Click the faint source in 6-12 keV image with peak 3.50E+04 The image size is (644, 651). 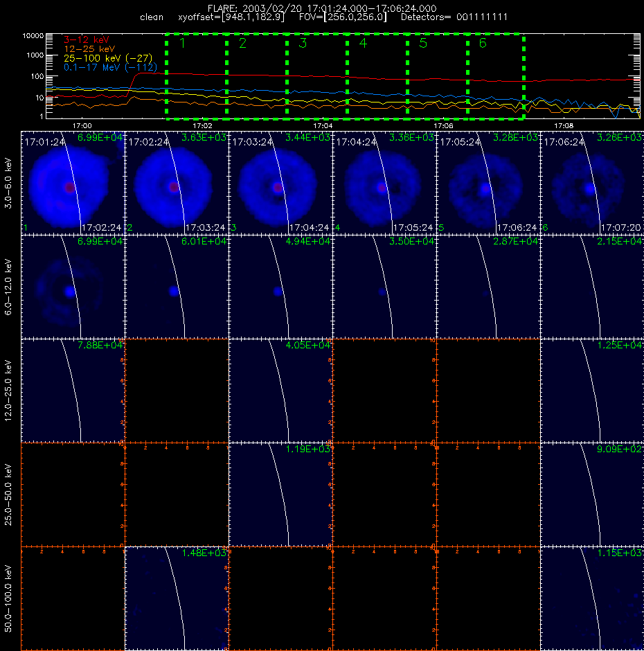382,292
